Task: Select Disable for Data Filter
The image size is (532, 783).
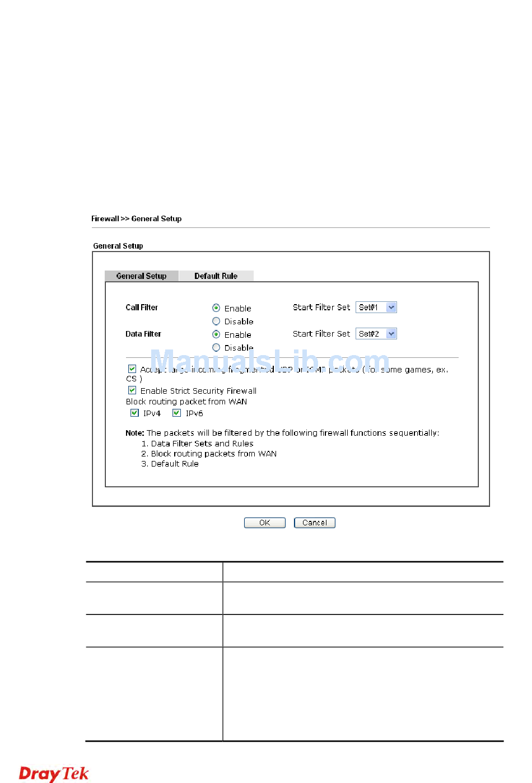Action: 216,348
